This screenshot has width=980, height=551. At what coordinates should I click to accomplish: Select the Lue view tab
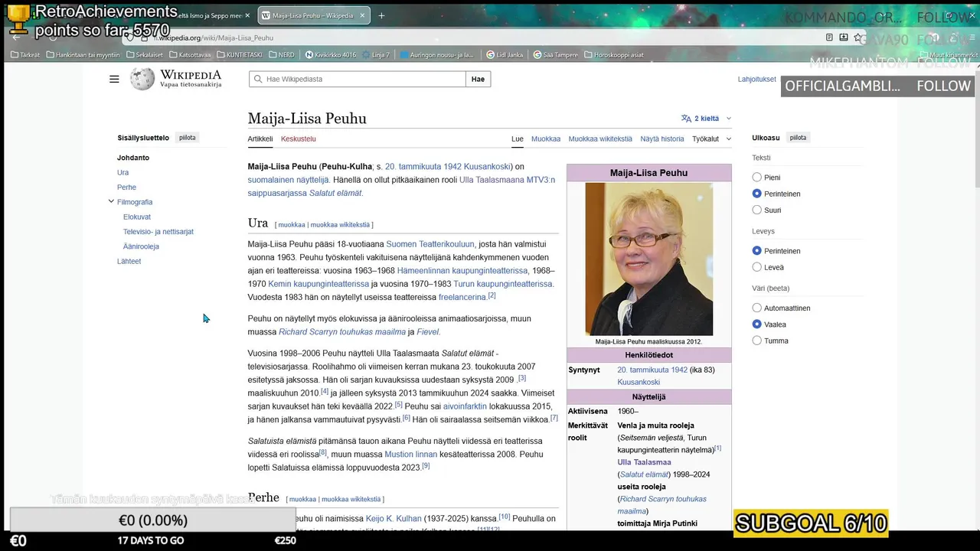click(518, 139)
